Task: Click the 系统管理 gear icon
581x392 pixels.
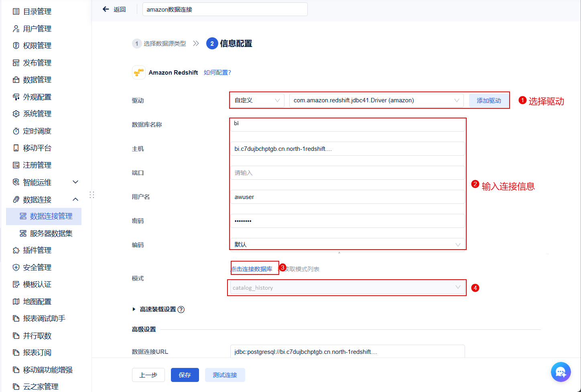Action: (16, 114)
